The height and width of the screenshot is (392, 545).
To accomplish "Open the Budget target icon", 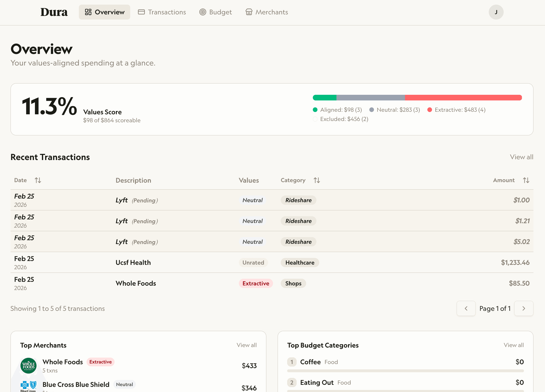I will (x=202, y=12).
